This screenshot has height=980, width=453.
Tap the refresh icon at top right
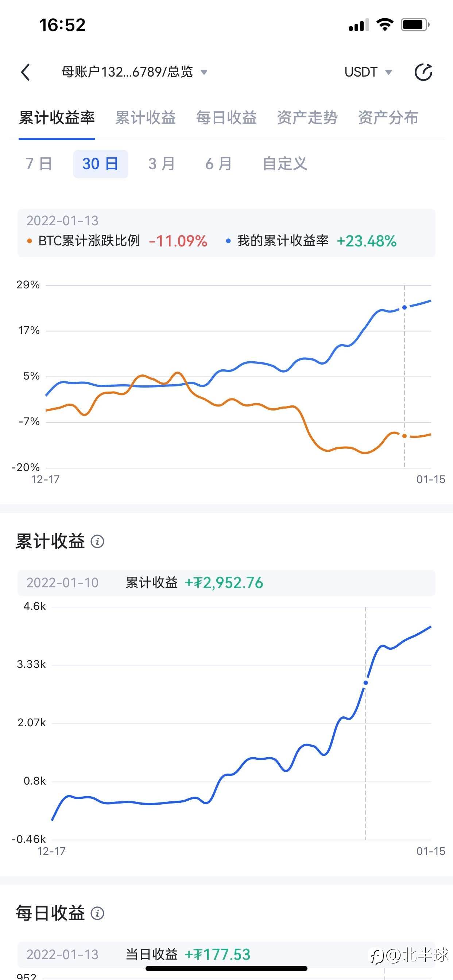(423, 72)
